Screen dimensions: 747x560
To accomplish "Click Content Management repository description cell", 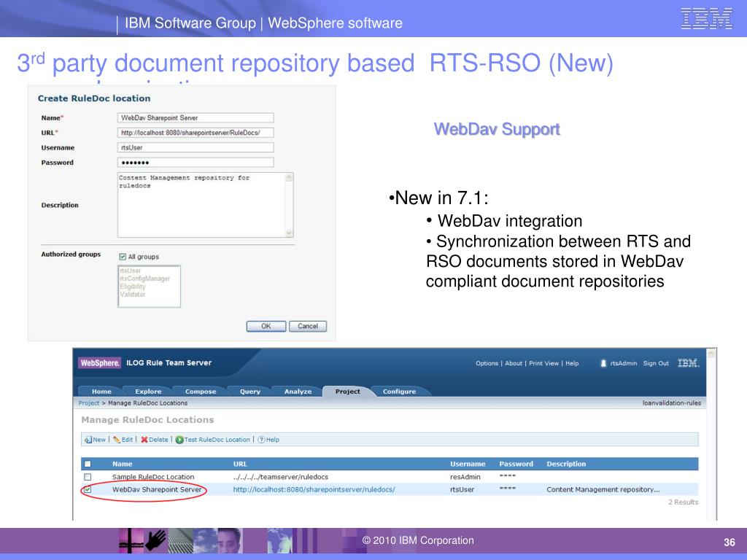I will (x=603, y=489).
